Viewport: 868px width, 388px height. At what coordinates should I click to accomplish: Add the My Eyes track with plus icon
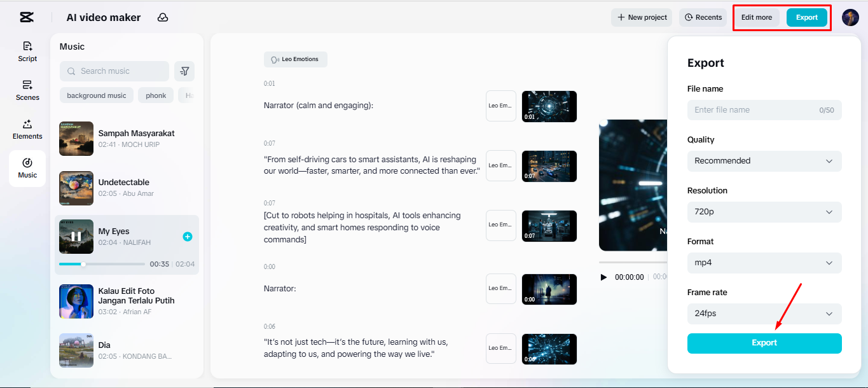point(187,236)
